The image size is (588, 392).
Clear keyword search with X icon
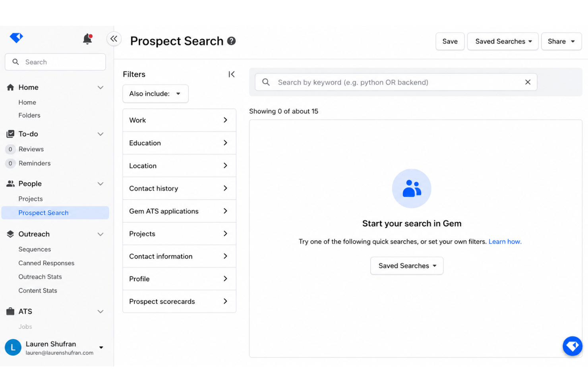click(x=528, y=82)
